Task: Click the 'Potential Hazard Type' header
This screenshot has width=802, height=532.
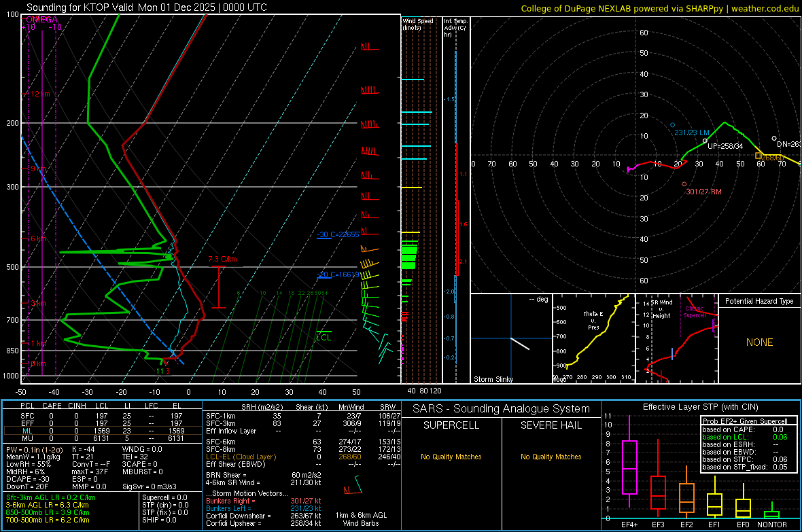Action: [x=759, y=301]
